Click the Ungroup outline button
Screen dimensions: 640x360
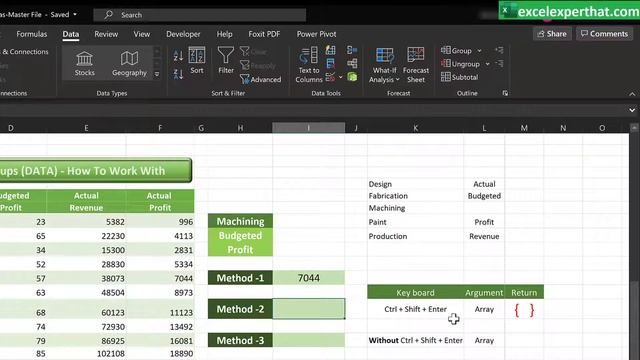[x=460, y=64]
